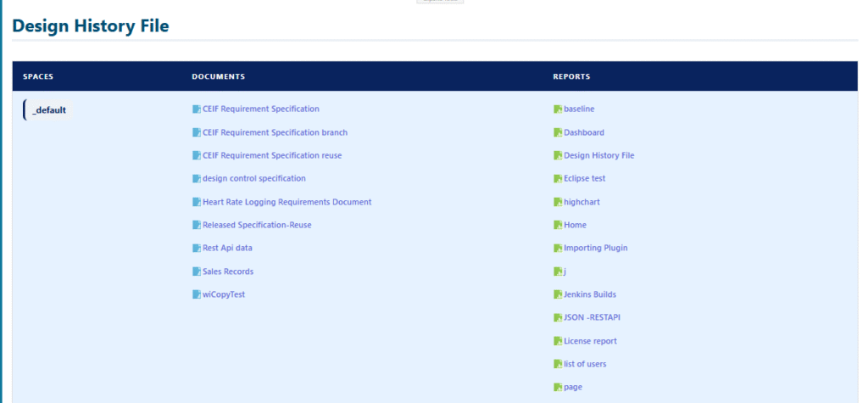Viewport: 868px width, 403px height.
Task: Open the Eclipse test report
Action: point(584,179)
